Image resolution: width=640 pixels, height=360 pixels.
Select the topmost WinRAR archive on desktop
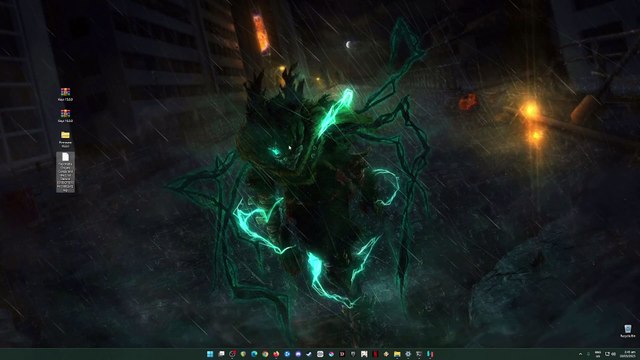pos(65,94)
